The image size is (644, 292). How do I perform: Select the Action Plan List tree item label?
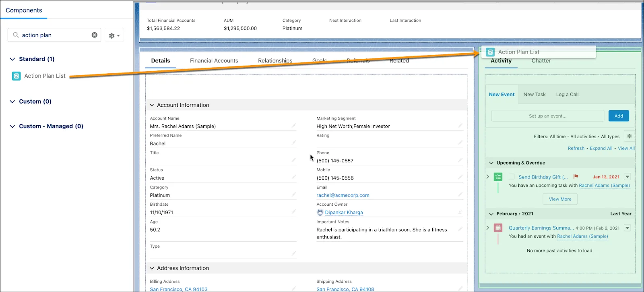click(45, 76)
